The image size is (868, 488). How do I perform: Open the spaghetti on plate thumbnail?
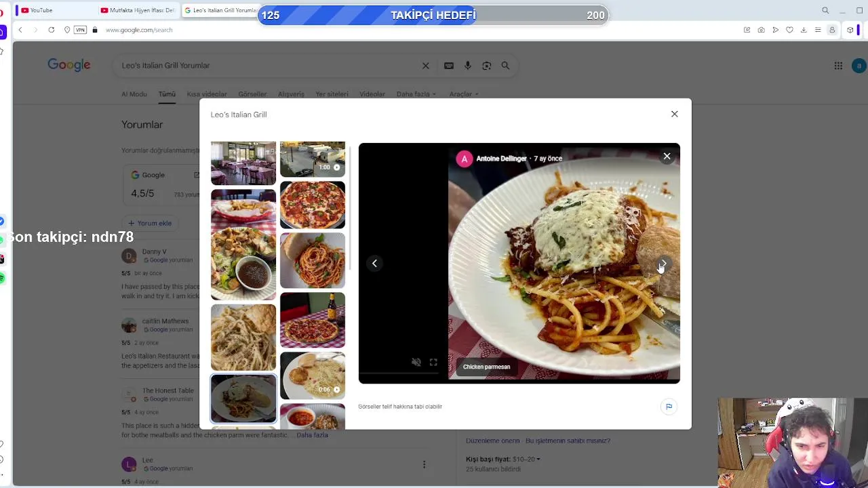pyautogui.click(x=313, y=260)
